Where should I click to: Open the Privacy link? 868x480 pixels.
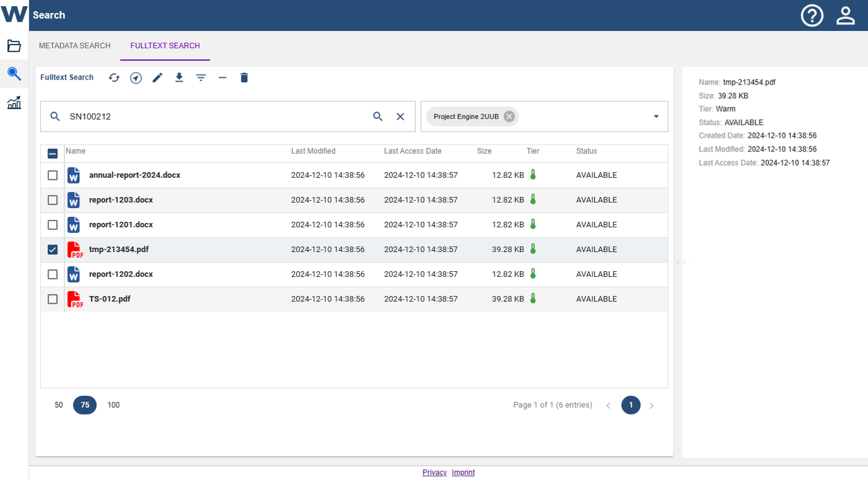pos(435,473)
